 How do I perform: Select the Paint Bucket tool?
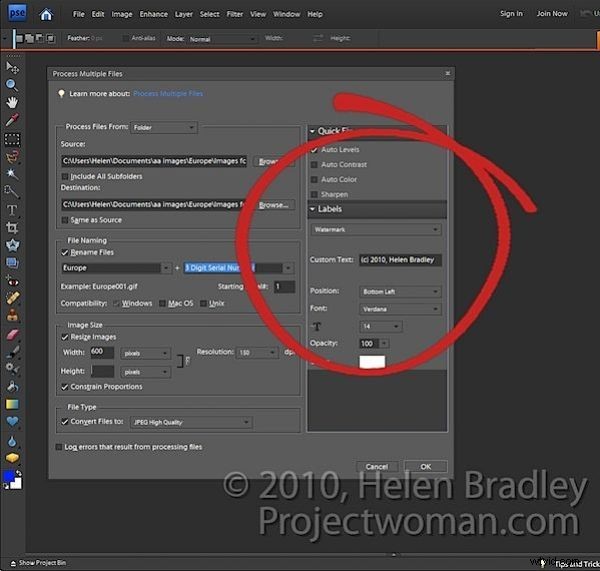click(x=12, y=387)
